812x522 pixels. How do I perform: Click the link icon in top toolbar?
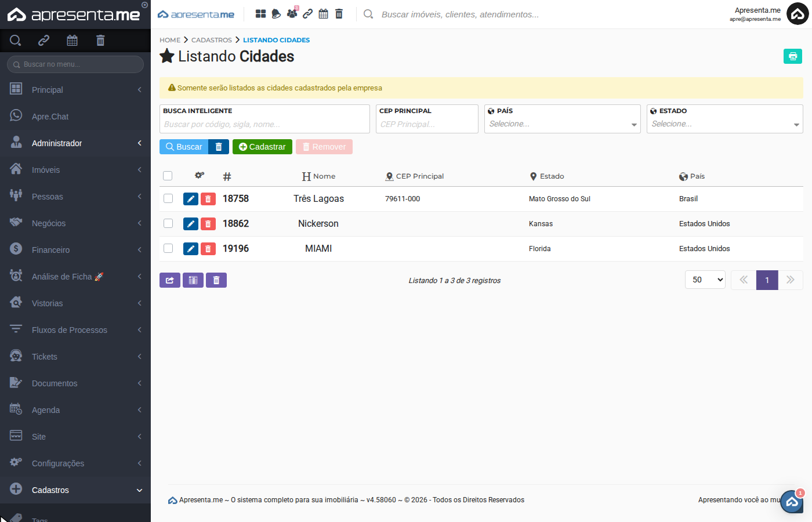[x=308, y=14]
